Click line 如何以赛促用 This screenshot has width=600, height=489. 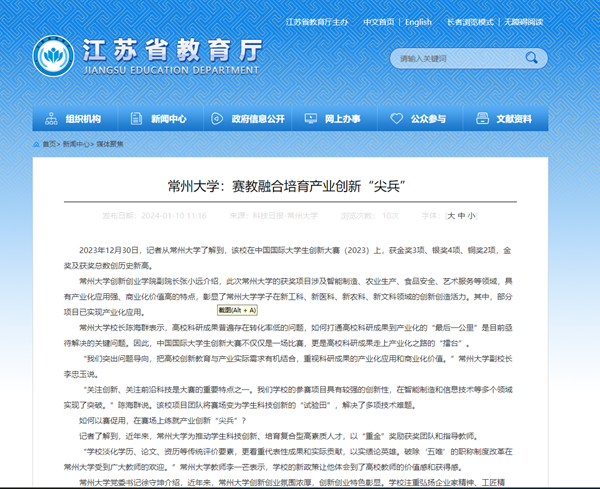[x=163, y=421]
